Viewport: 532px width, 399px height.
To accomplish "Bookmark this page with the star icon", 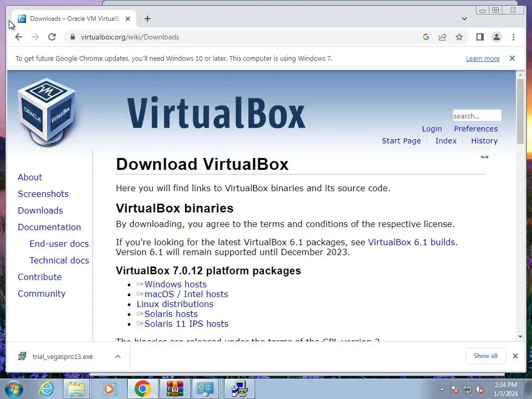I will point(459,37).
